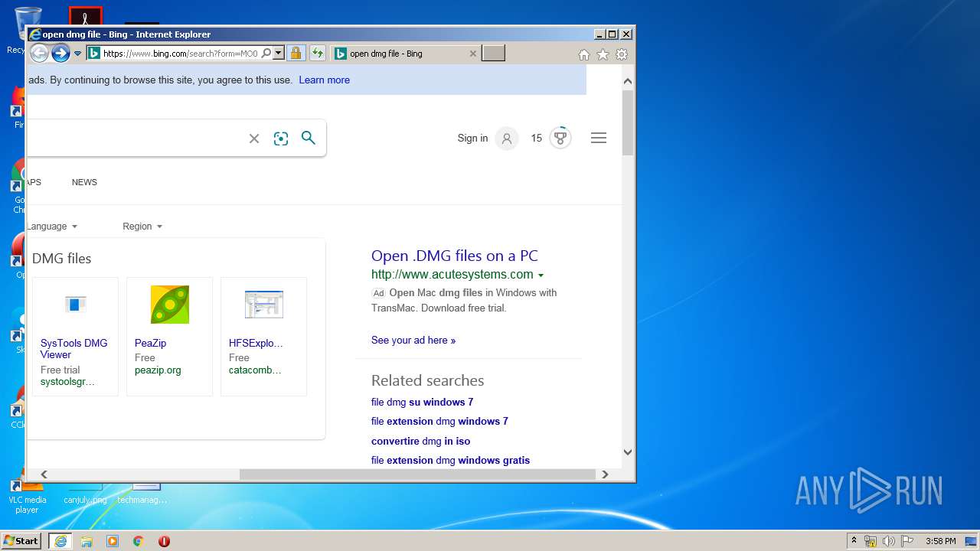980x551 pixels.
Task: Click the Home icon in Internet Explorer
Action: [584, 54]
